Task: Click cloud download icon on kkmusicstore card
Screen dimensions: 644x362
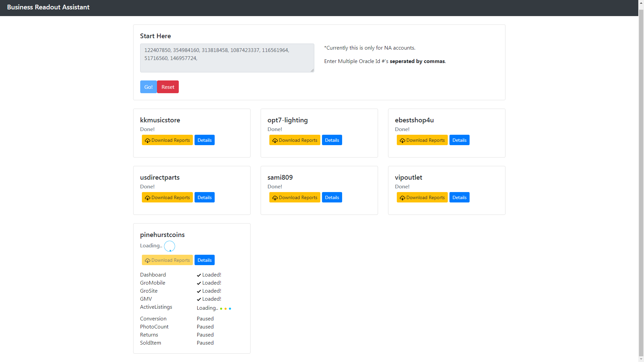Action: 147,140
